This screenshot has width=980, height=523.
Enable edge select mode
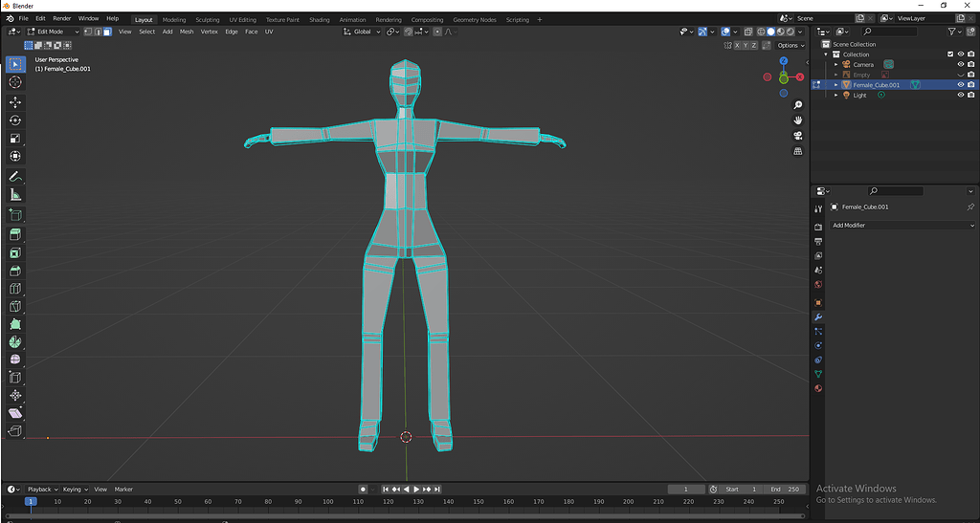tap(98, 32)
